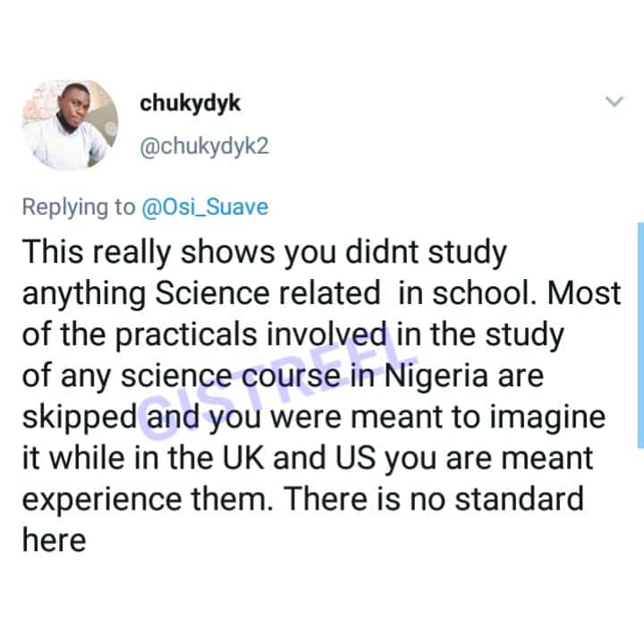Image resolution: width=644 pixels, height=644 pixels.
Task: Click the blue scrollbar on right edge
Action: pos(640,335)
